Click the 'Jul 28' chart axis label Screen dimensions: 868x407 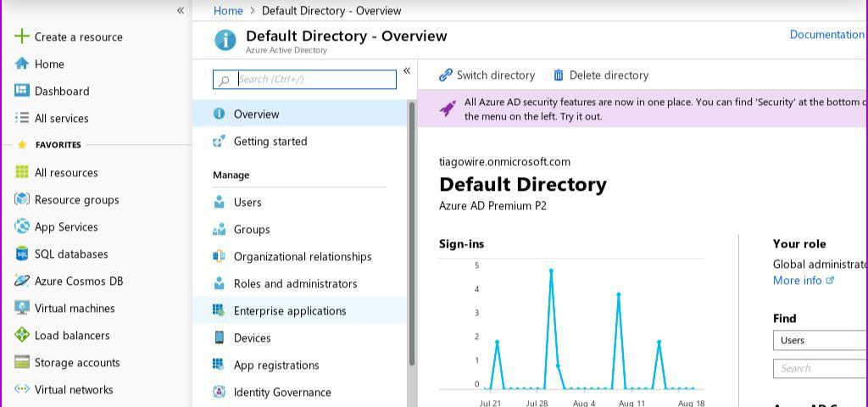click(x=537, y=403)
